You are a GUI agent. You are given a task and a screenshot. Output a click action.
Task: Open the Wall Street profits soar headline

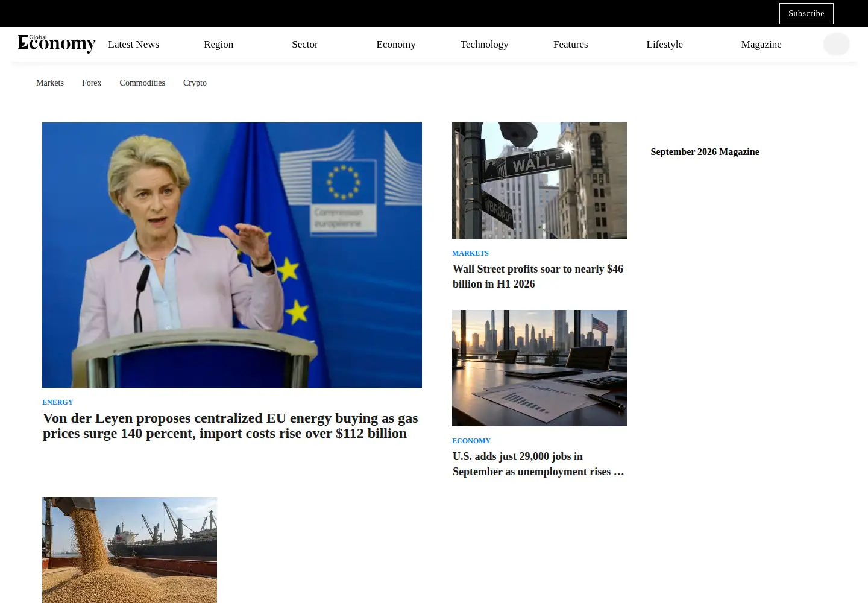[x=538, y=276]
